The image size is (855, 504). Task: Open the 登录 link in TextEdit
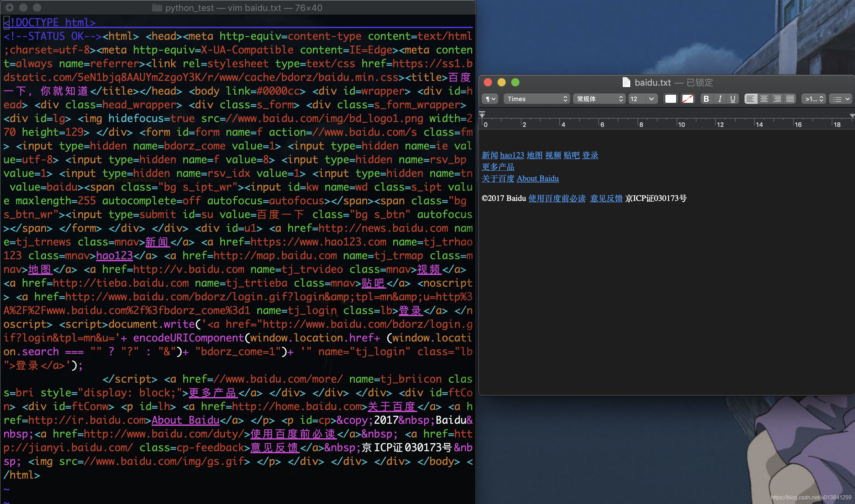pyautogui.click(x=590, y=155)
